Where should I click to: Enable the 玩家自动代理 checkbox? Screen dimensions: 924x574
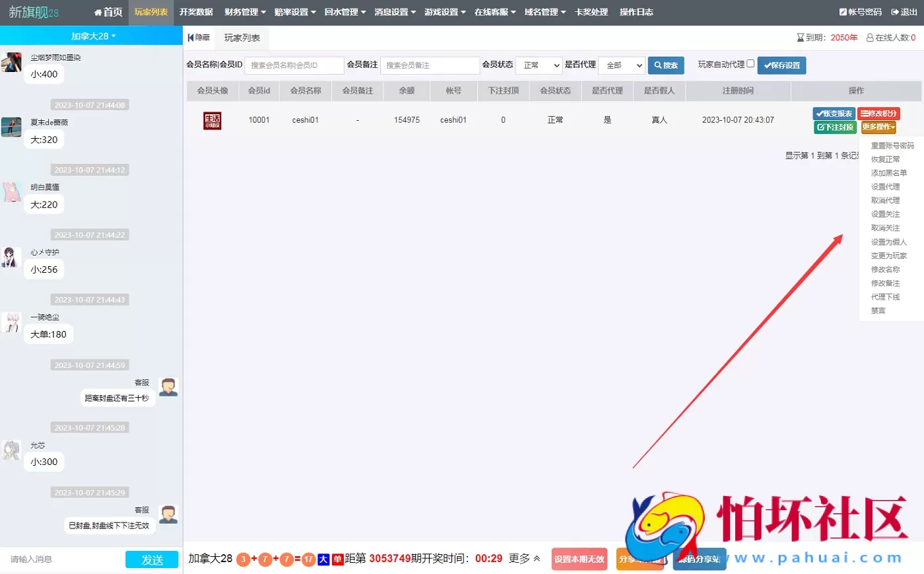[x=751, y=63]
